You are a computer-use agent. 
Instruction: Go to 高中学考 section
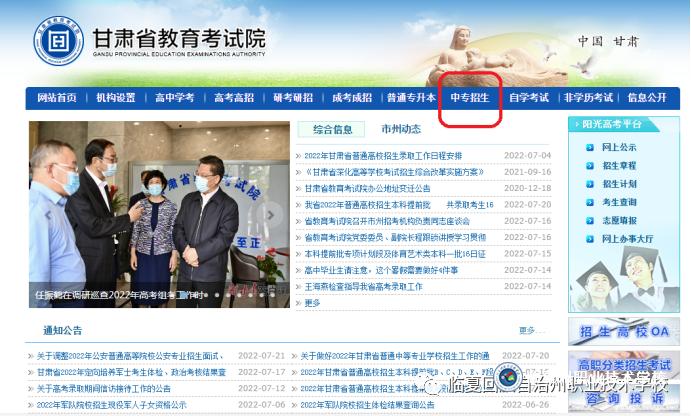coord(175,97)
